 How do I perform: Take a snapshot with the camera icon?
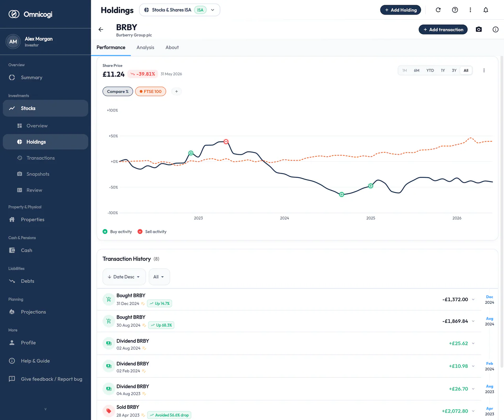tap(479, 30)
